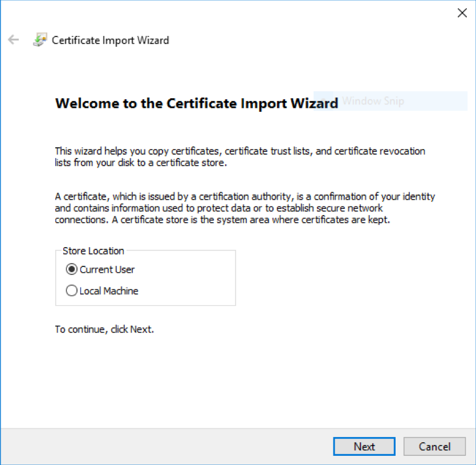Click the Current User radio circle
Screen dimensions: 476x465
[72, 269]
